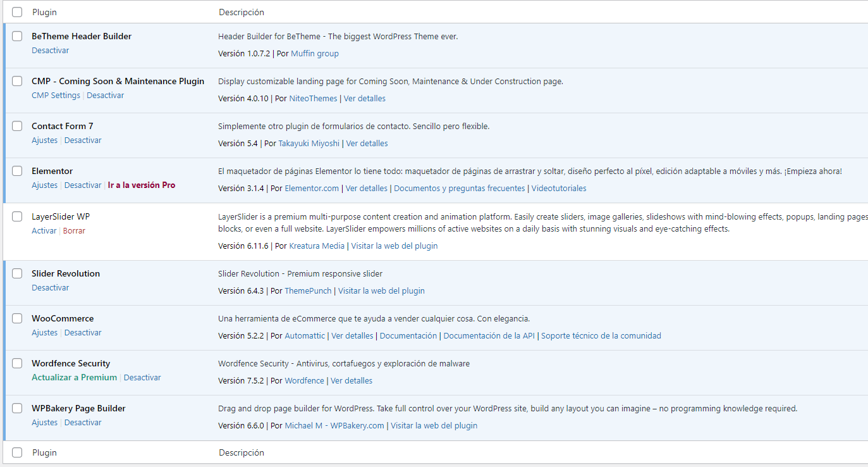The image size is (868, 467).
Task: Open Wordfence author link
Action: [304, 381]
